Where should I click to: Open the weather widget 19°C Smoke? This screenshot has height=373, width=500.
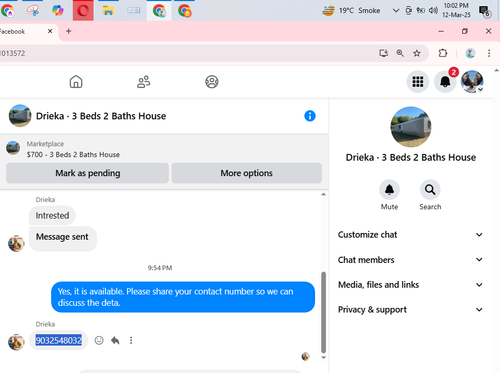pyautogui.click(x=351, y=11)
